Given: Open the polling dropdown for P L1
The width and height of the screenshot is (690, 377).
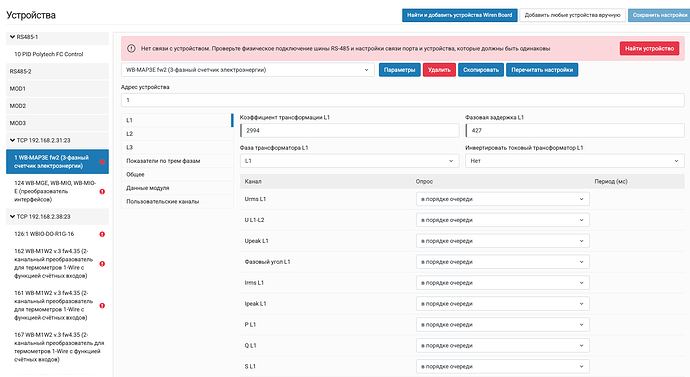Looking at the screenshot, I should pos(503,324).
